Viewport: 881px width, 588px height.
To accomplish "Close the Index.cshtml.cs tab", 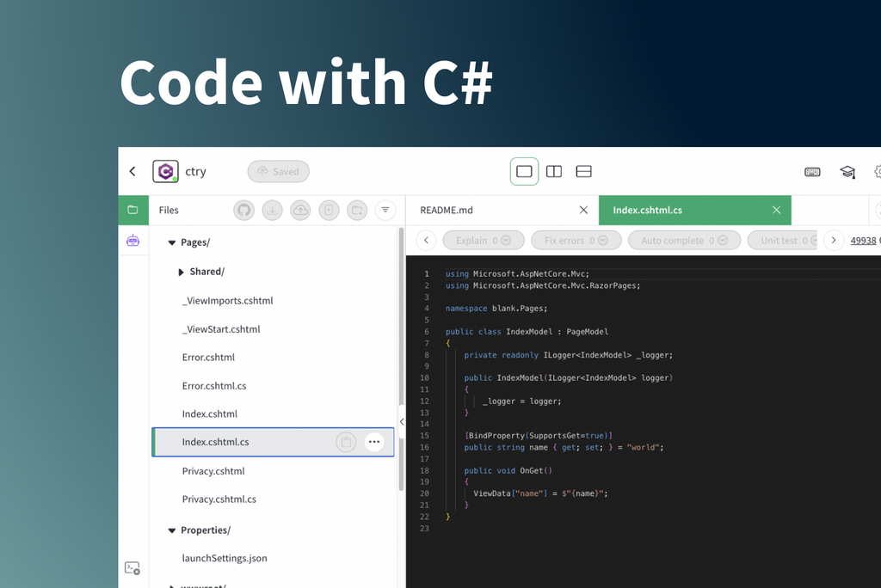I will [x=776, y=210].
